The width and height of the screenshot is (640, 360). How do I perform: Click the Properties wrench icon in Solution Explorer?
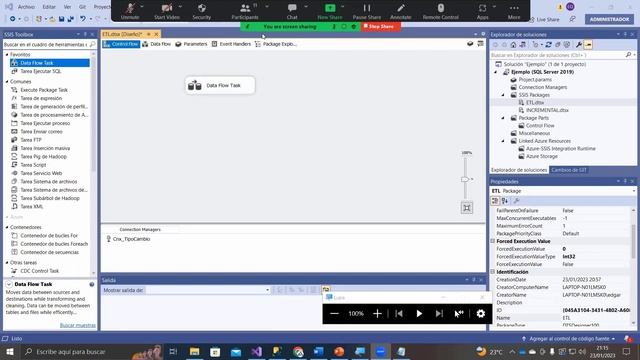click(x=579, y=44)
